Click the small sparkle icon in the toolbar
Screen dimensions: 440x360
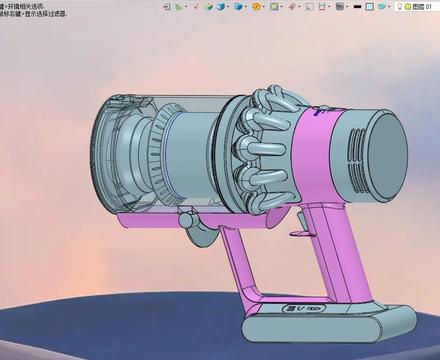196,7
